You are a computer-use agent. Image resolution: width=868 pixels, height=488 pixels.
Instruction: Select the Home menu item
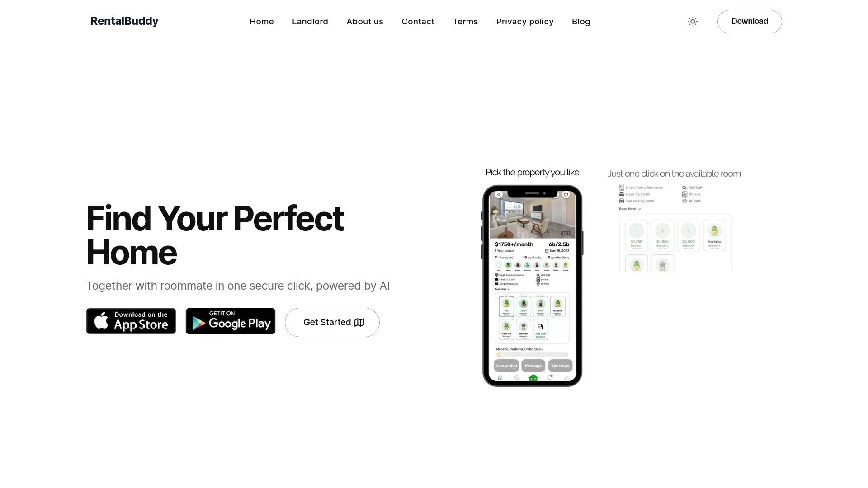click(x=261, y=21)
